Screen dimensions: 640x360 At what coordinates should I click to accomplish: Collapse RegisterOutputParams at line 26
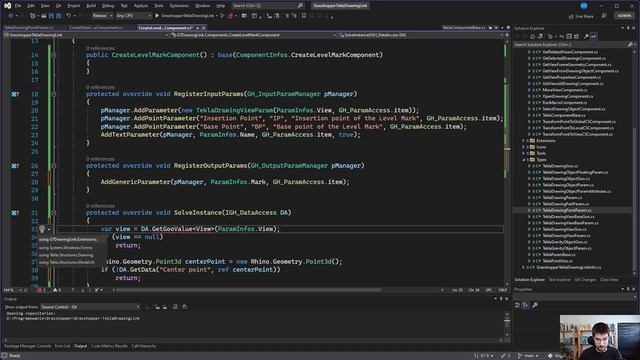click(x=54, y=166)
